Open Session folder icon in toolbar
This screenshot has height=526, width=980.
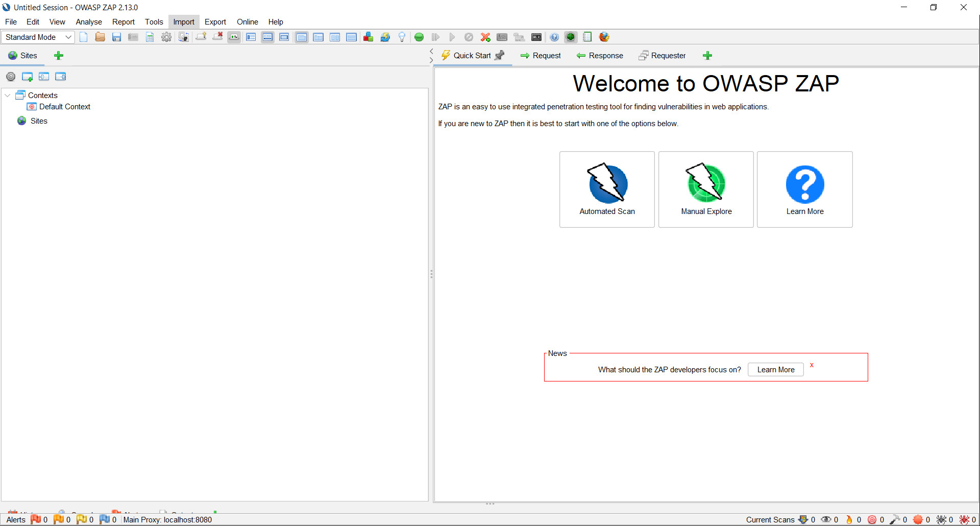coord(100,37)
